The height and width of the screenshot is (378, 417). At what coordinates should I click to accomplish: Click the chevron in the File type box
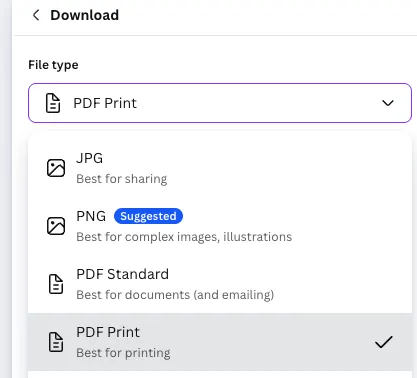[388, 103]
